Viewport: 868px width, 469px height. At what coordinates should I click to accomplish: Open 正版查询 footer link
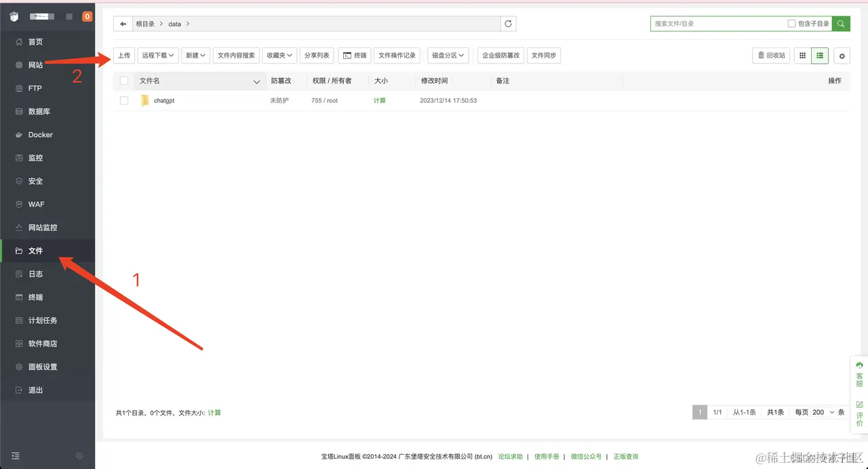click(x=626, y=456)
